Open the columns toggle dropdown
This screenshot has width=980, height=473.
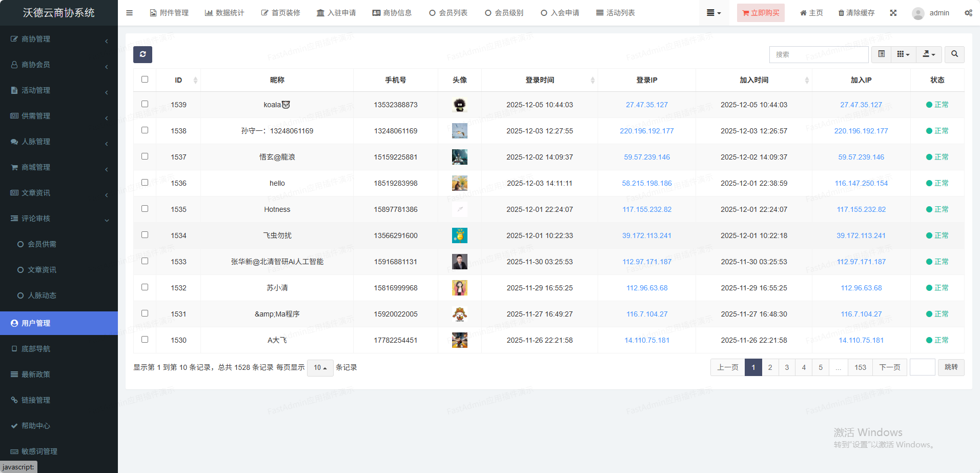(x=903, y=54)
